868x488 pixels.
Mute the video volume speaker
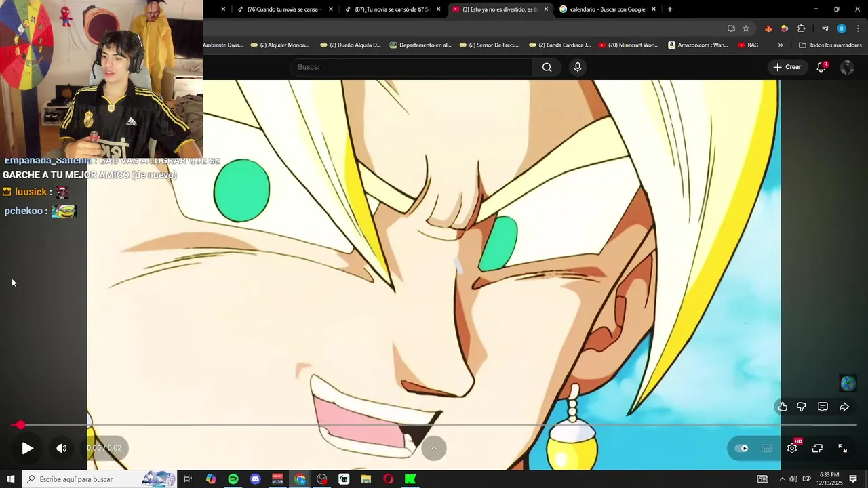(x=61, y=448)
